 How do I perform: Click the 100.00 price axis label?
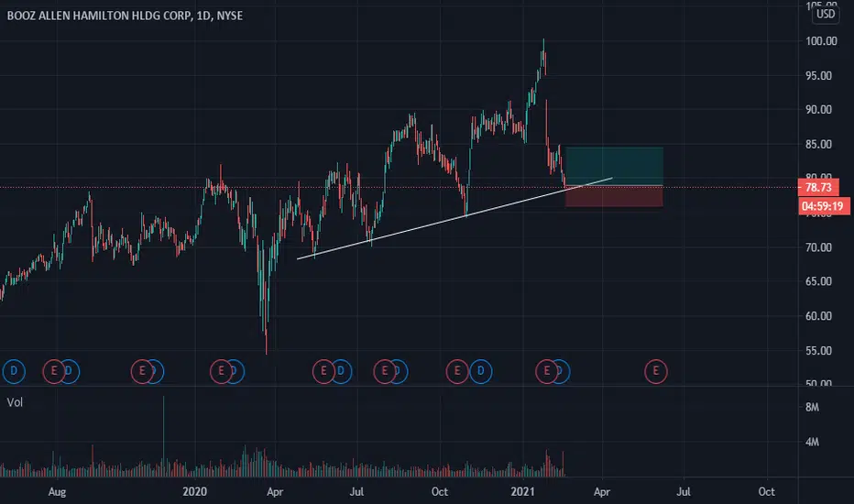tap(821, 41)
